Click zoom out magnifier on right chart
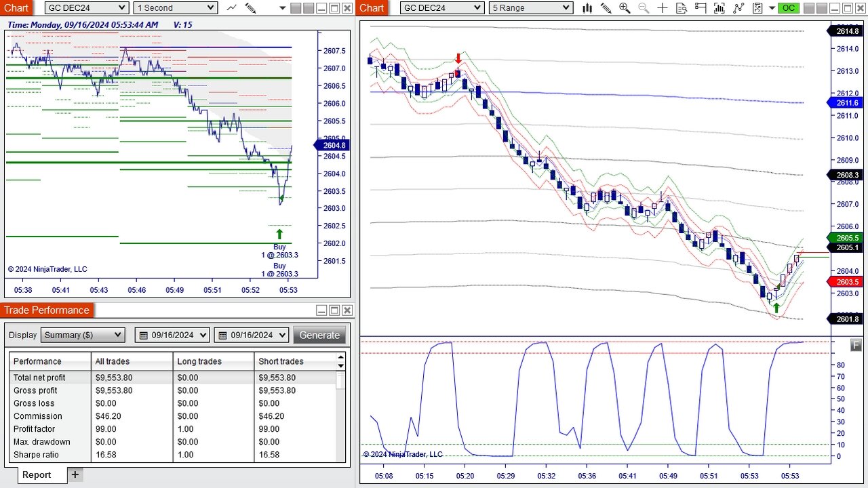 [x=644, y=8]
